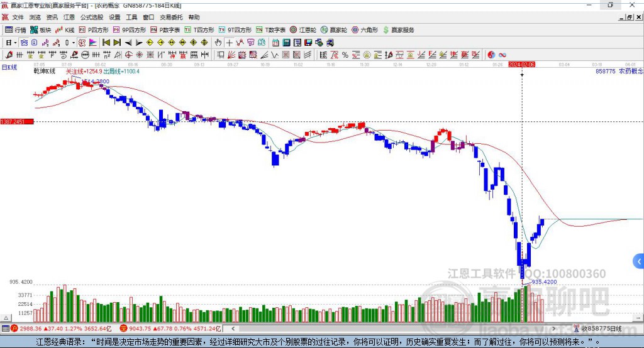
Task: Open the calendar icon in toolbar
Action: 275,43
